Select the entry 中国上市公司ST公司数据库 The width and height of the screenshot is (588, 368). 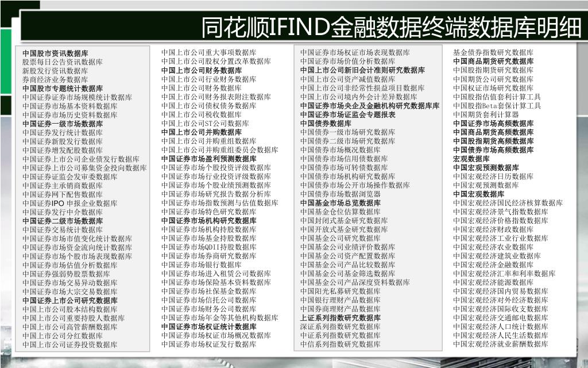point(205,123)
